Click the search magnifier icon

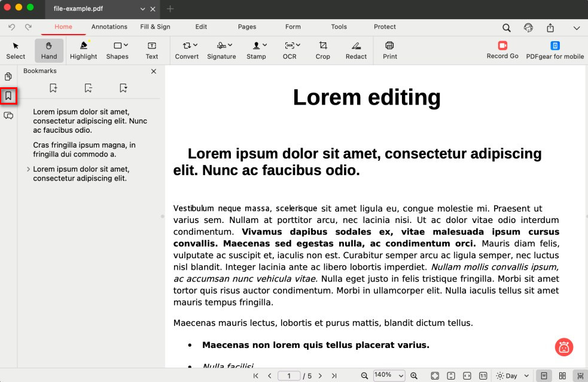click(x=506, y=27)
